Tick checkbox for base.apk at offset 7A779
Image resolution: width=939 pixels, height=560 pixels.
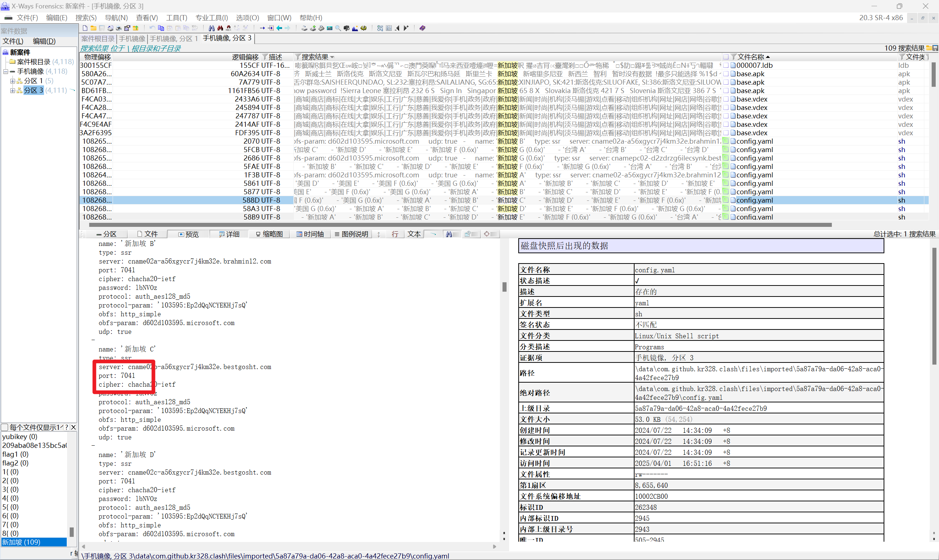726,82
